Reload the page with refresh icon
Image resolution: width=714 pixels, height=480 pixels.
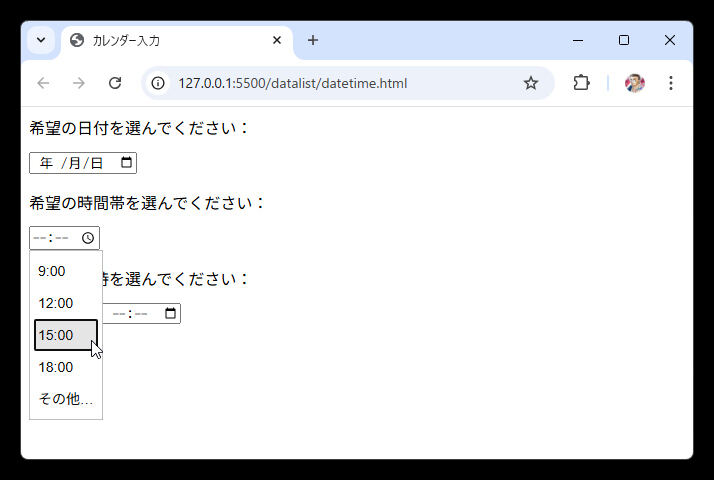click(115, 83)
